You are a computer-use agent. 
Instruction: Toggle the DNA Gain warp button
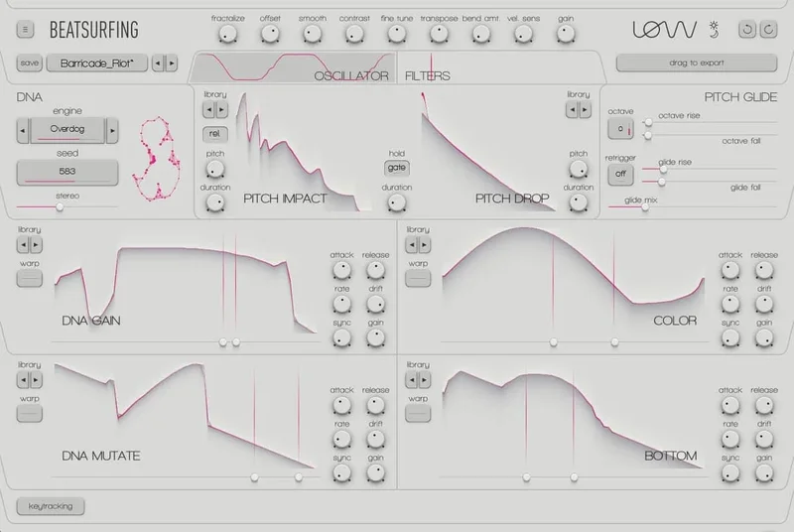[30, 278]
